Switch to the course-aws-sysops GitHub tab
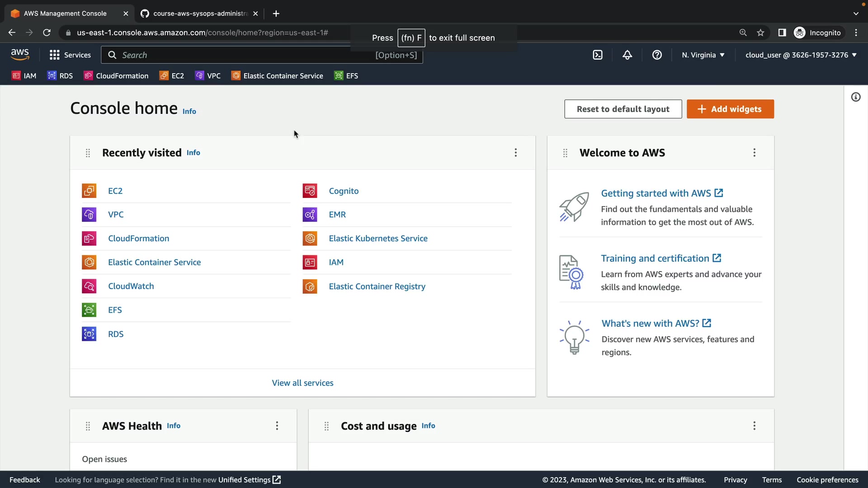 (x=200, y=14)
